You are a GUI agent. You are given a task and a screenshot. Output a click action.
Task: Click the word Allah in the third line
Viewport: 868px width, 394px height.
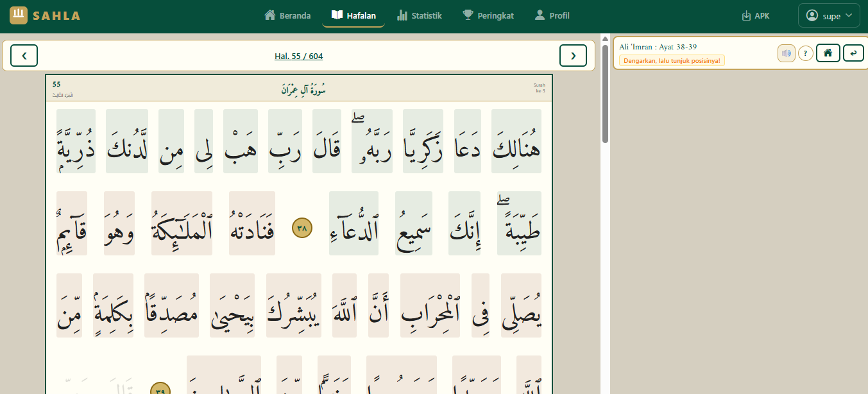(x=345, y=305)
